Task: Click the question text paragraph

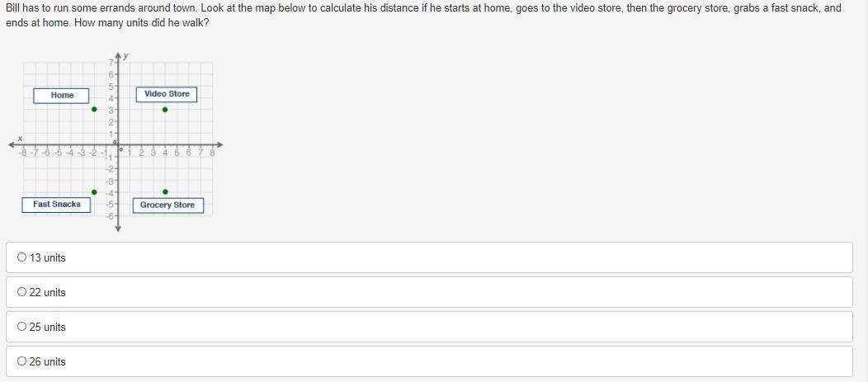Action: [423, 16]
